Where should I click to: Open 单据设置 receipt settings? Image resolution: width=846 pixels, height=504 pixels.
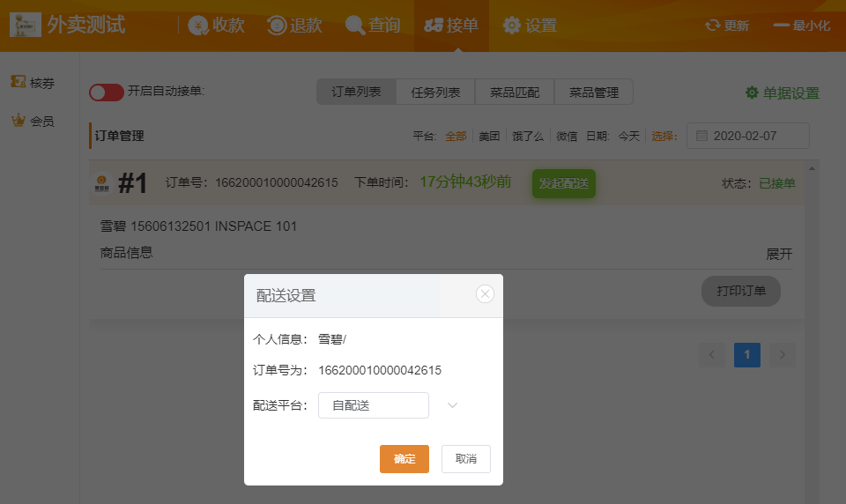(x=782, y=93)
